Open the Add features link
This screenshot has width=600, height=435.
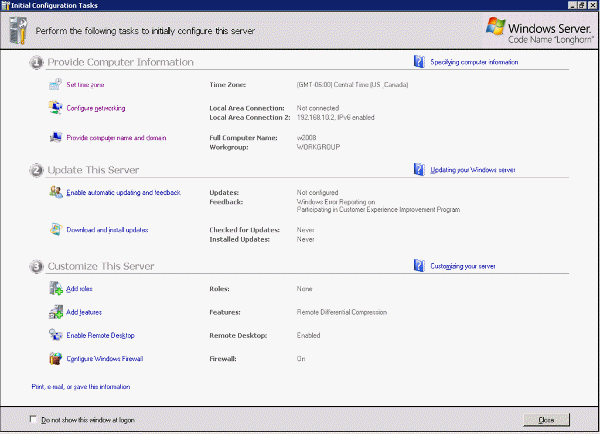pos(84,312)
